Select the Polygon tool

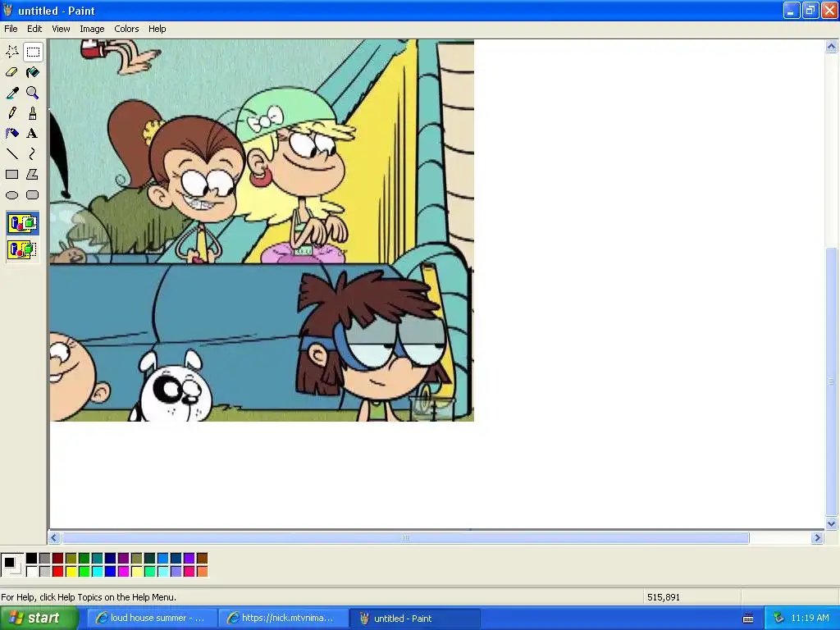(33, 175)
